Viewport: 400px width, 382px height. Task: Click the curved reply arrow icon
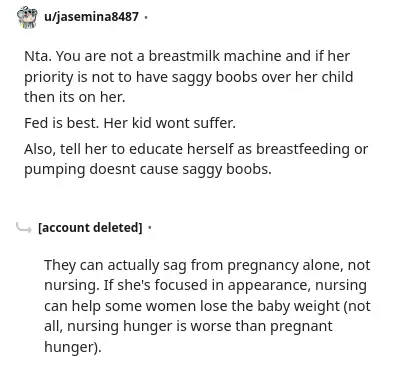tap(24, 228)
